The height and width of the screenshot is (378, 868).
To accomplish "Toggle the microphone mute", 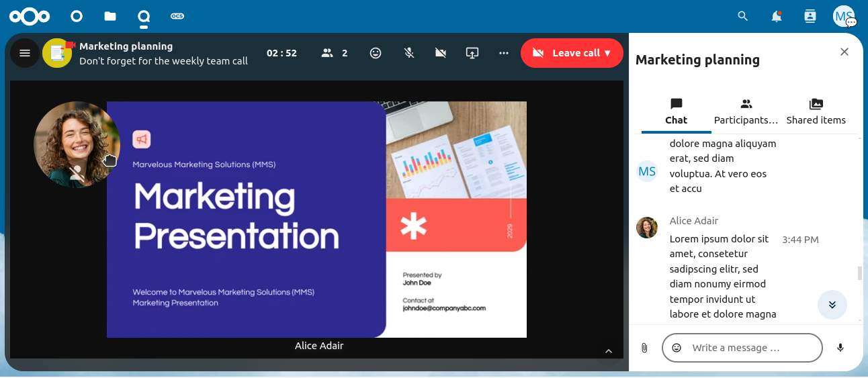I will (408, 53).
